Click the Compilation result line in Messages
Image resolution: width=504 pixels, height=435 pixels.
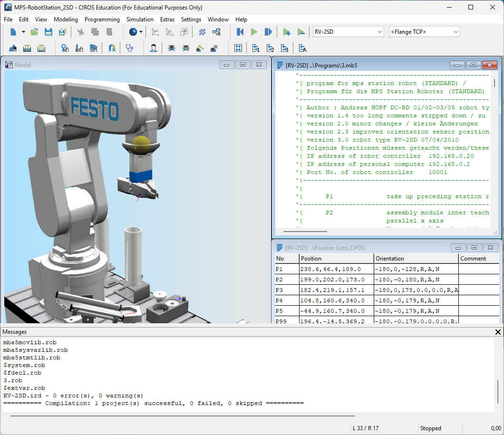pos(153,403)
